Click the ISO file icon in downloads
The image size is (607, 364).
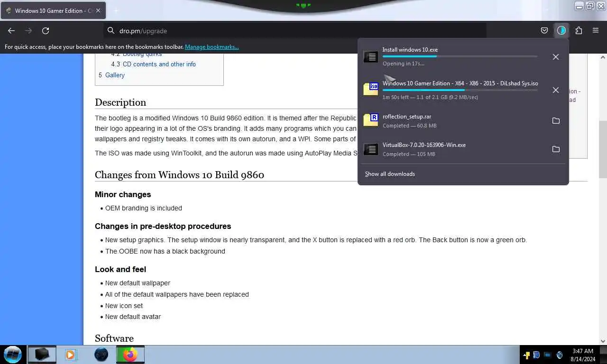pyautogui.click(x=371, y=89)
